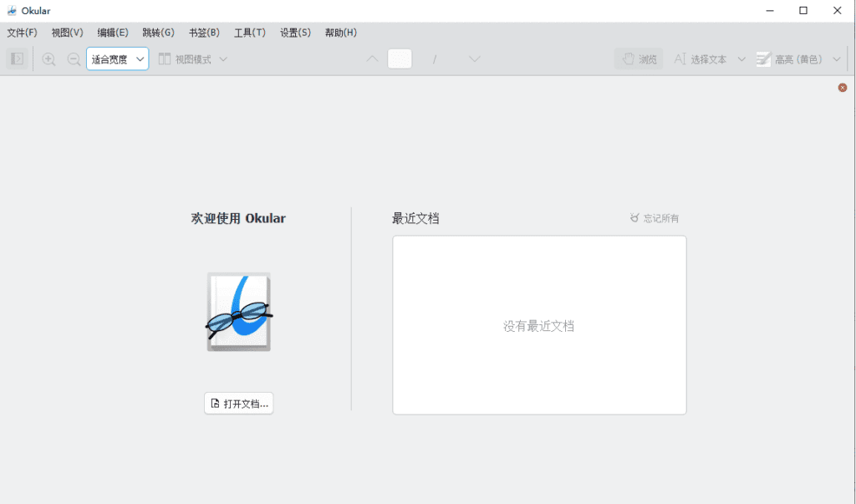Open the 工具(T) menu
856x504 pixels.
tap(249, 33)
